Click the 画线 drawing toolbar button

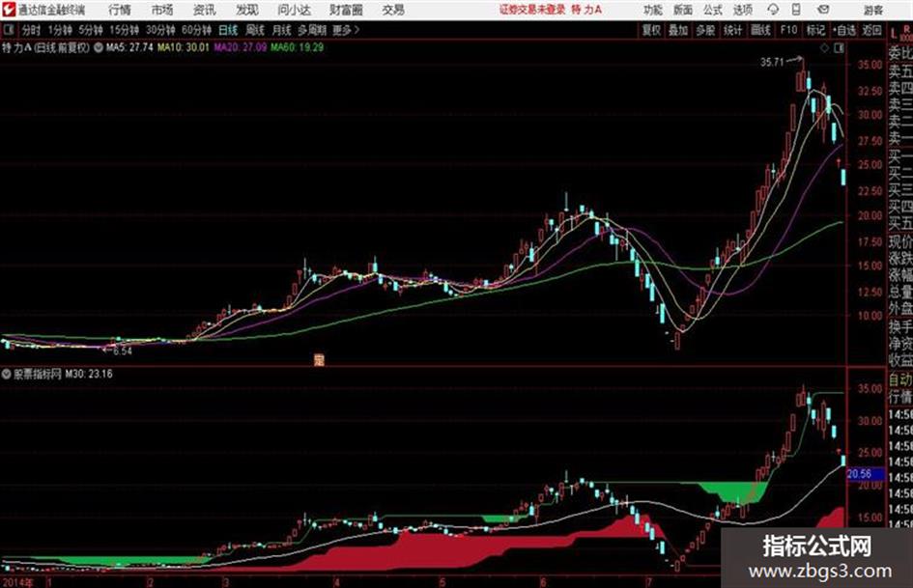click(x=760, y=30)
